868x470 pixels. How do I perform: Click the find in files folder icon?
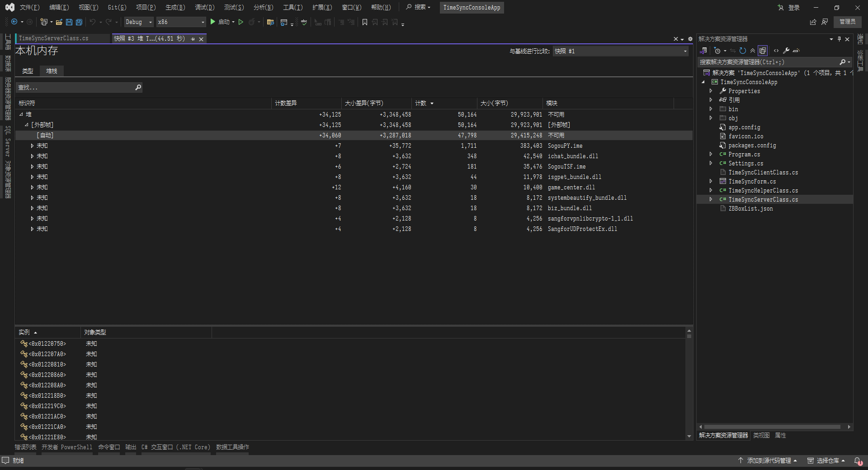[x=270, y=22]
